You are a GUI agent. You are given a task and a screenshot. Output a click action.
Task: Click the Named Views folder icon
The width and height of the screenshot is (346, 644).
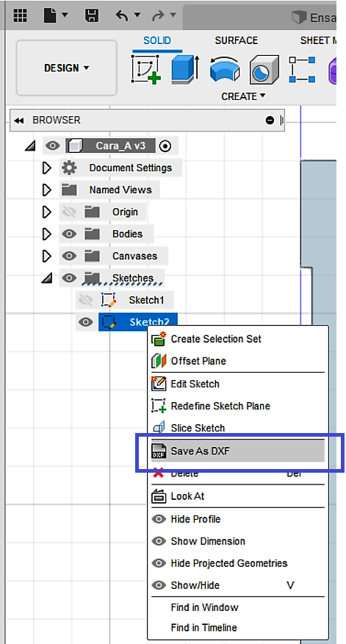click(69, 190)
